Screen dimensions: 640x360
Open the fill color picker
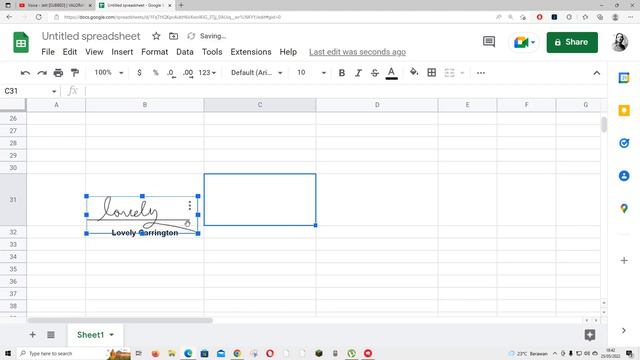[414, 72]
